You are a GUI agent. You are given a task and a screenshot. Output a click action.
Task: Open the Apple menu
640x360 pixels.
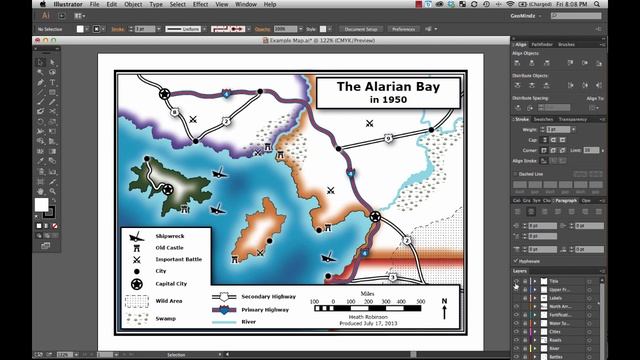coord(43,4)
